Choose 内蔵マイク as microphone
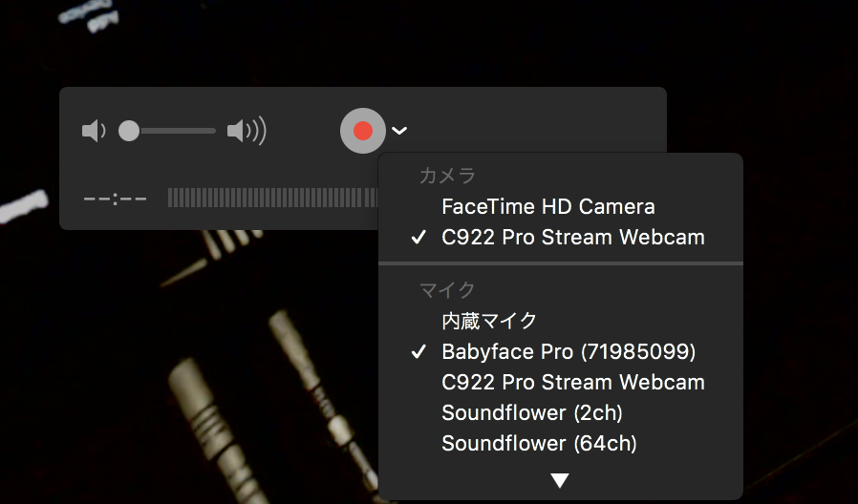The image size is (858, 504). click(489, 321)
